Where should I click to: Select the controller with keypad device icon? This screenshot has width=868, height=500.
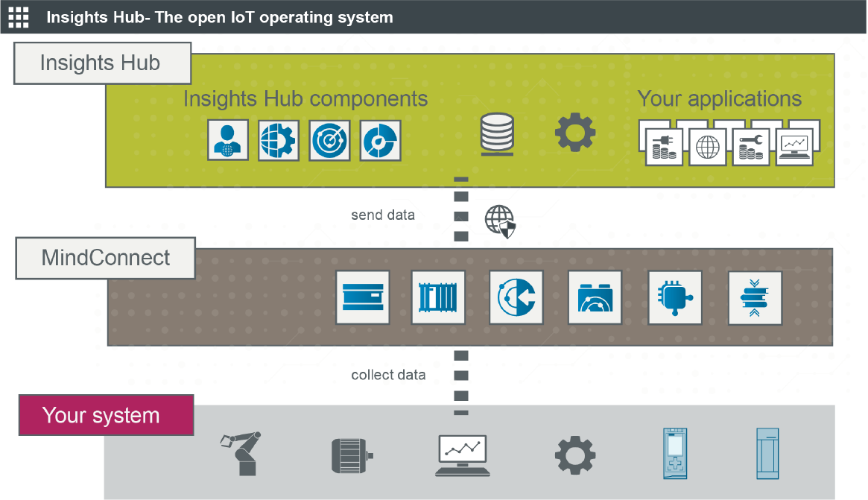(675, 454)
